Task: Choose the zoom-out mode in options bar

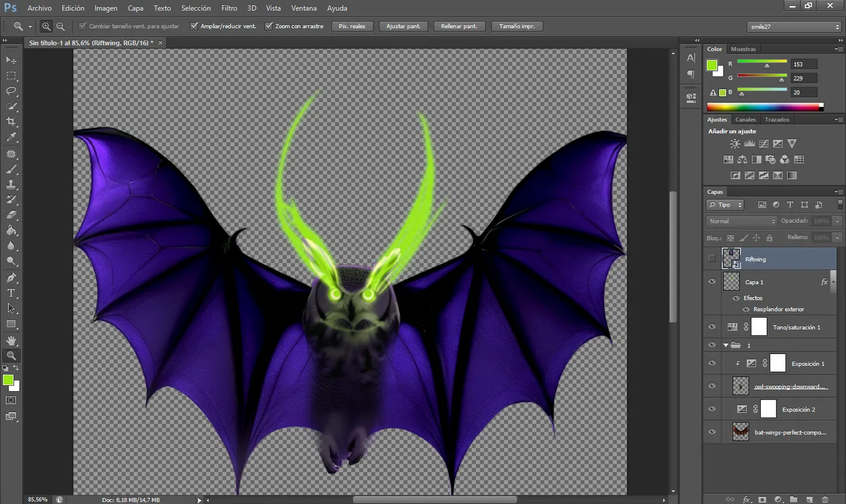Action: [x=60, y=26]
